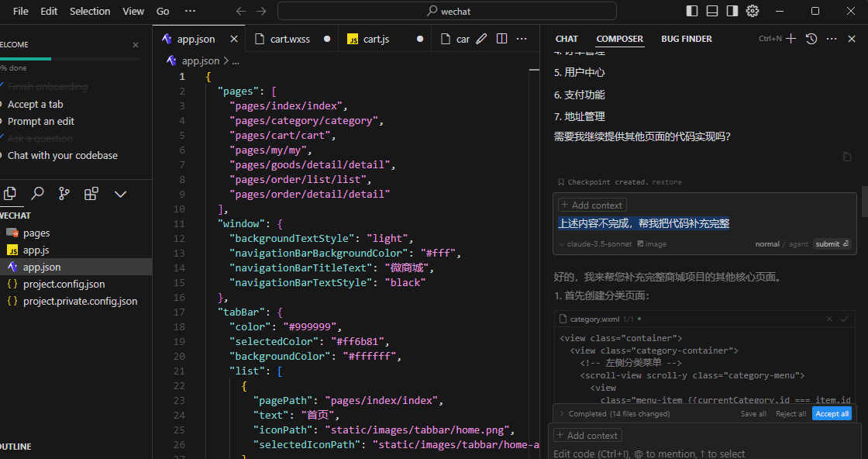Open composer history clock icon
868x459 pixels.
point(811,39)
